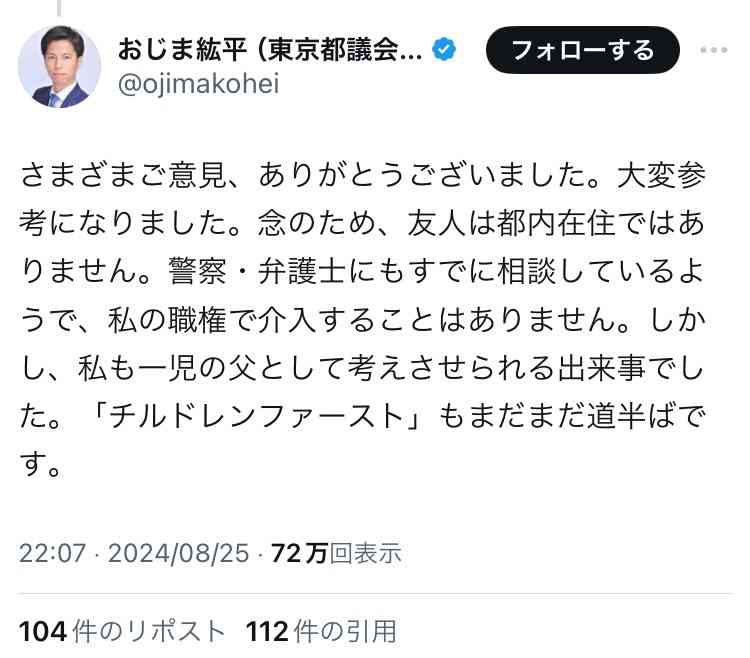Open the 112件の引用 quotes list
The image size is (750, 658).
pyautogui.click(x=321, y=631)
